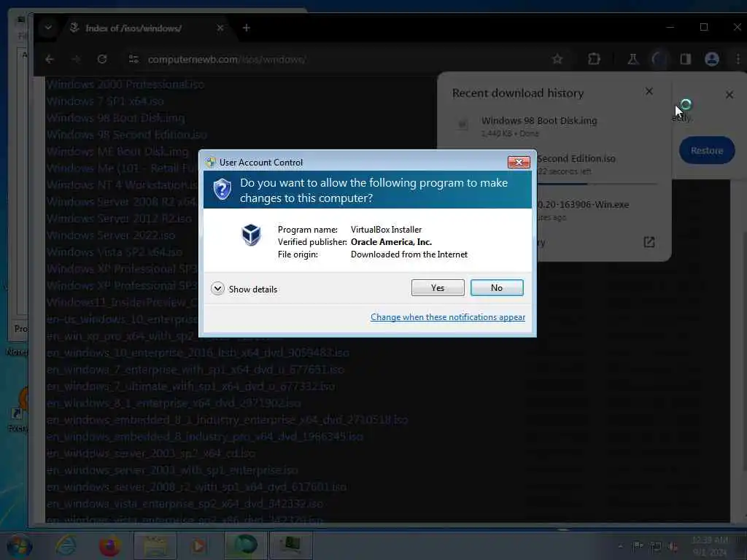Bookmark this page with the star icon
Screen dimensions: 747x560
pyautogui.click(x=557, y=59)
